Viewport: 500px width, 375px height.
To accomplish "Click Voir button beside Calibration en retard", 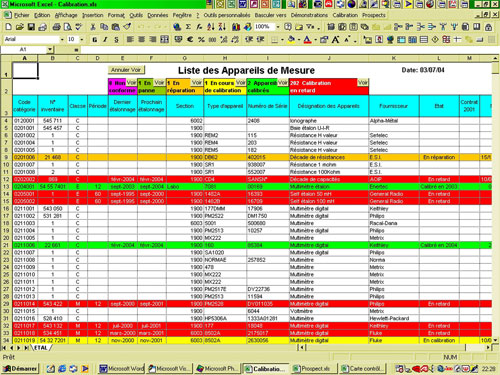I will click(x=363, y=82).
